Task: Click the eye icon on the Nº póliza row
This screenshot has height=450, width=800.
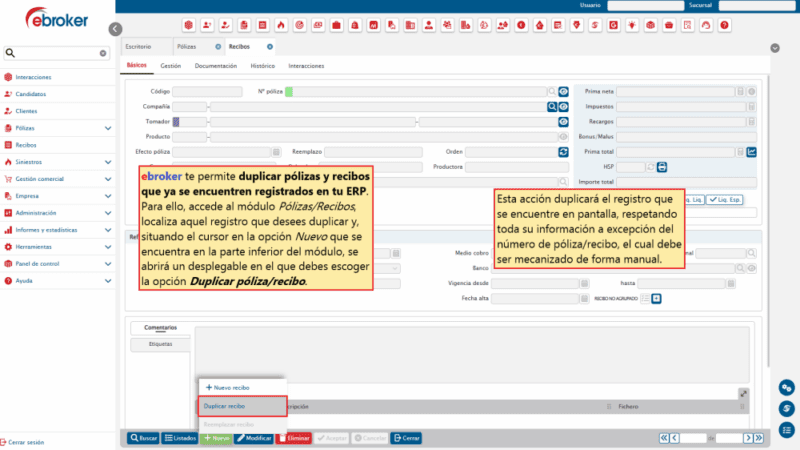Action: coord(563,92)
